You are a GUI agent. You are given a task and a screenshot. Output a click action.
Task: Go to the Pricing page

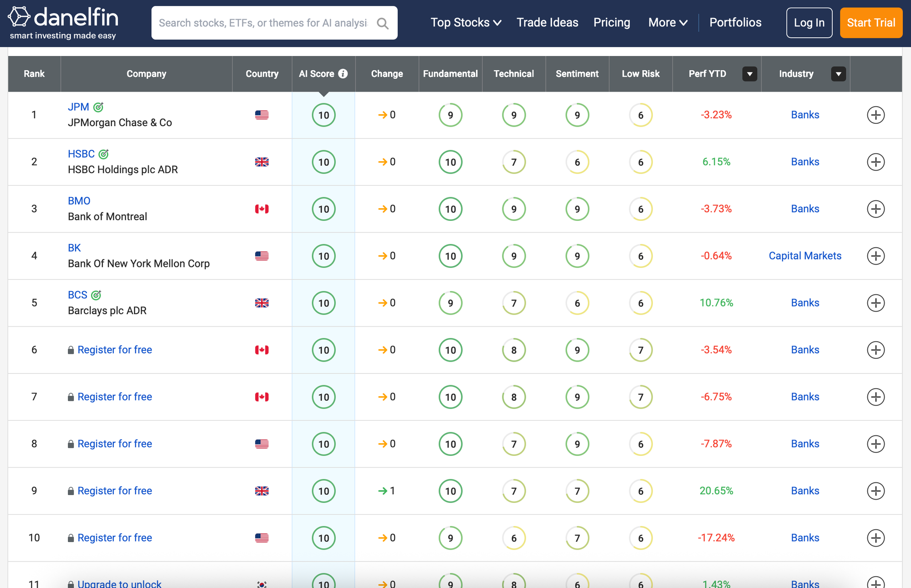tap(611, 22)
